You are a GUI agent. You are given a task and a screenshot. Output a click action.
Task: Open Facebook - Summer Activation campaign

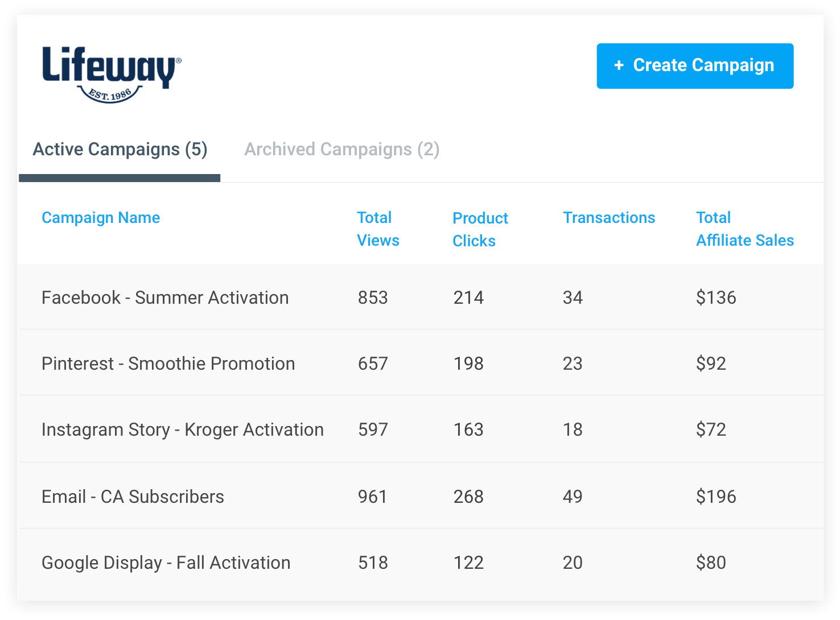click(165, 297)
